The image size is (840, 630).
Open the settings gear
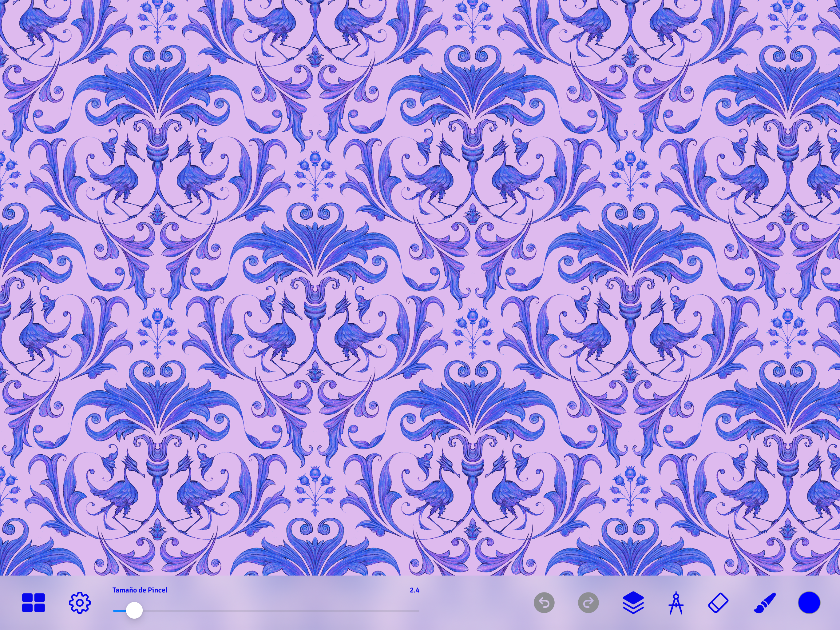point(80,603)
